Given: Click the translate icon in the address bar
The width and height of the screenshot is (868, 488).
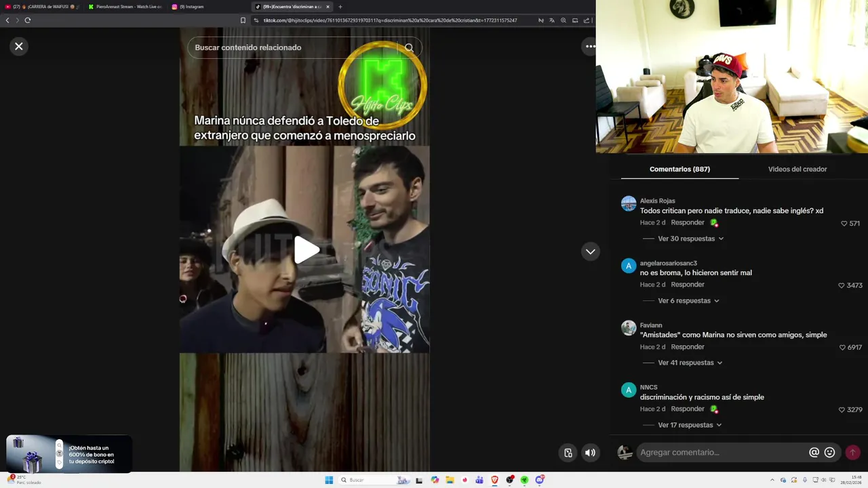Looking at the screenshot, I should tap(551, 20).
